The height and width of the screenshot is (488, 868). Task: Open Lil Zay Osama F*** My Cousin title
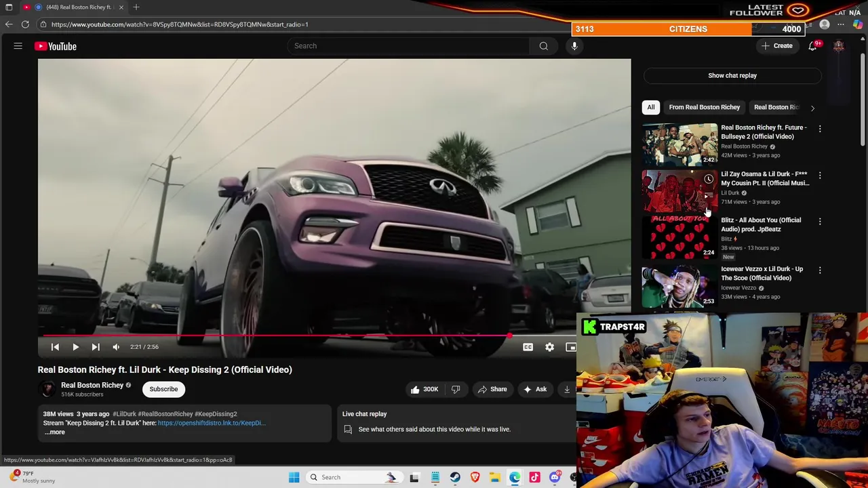point(765,178)
